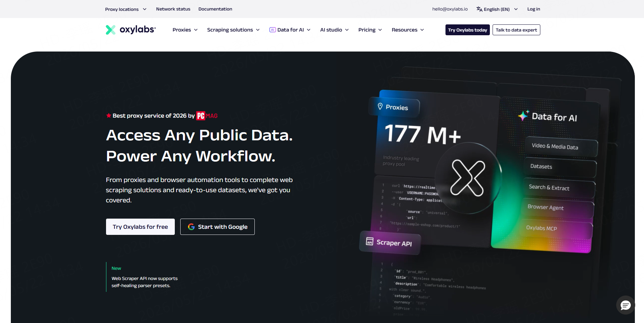
Task: Click the green New label
Action: (116, 268)
